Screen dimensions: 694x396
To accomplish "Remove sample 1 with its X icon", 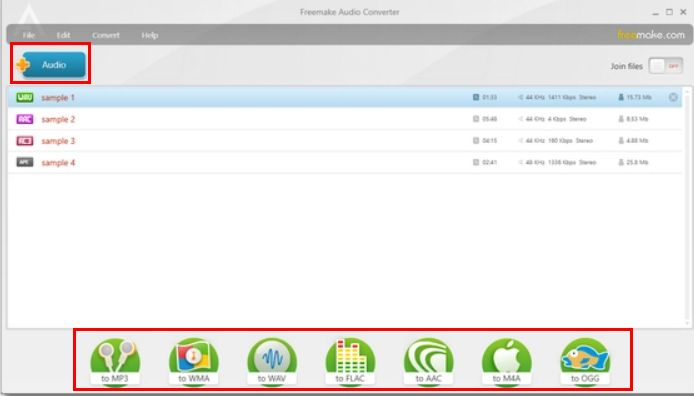I will click(x=673, y=97).
